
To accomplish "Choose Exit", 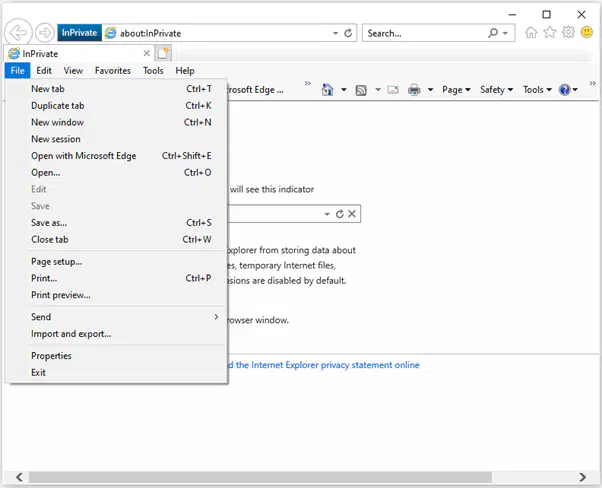I will click(117, 372).
